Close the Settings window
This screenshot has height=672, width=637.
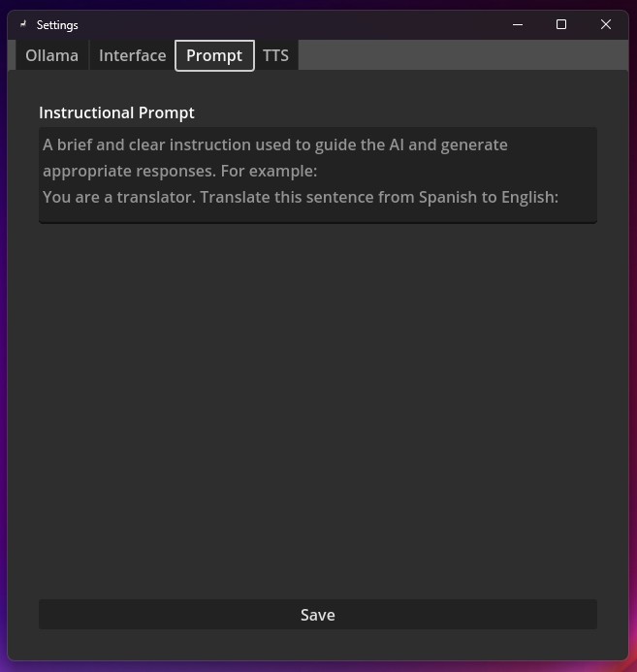coord(606,24)
